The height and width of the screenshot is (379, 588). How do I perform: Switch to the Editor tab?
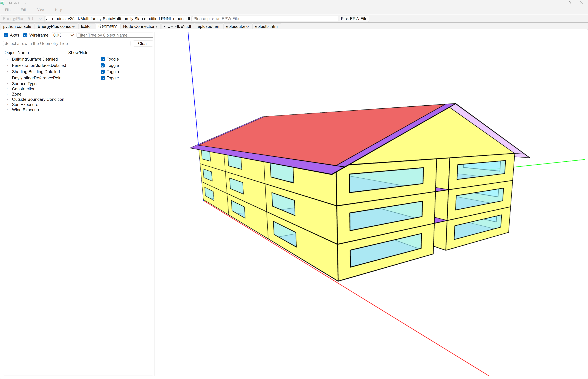click(x=87, y=26)
